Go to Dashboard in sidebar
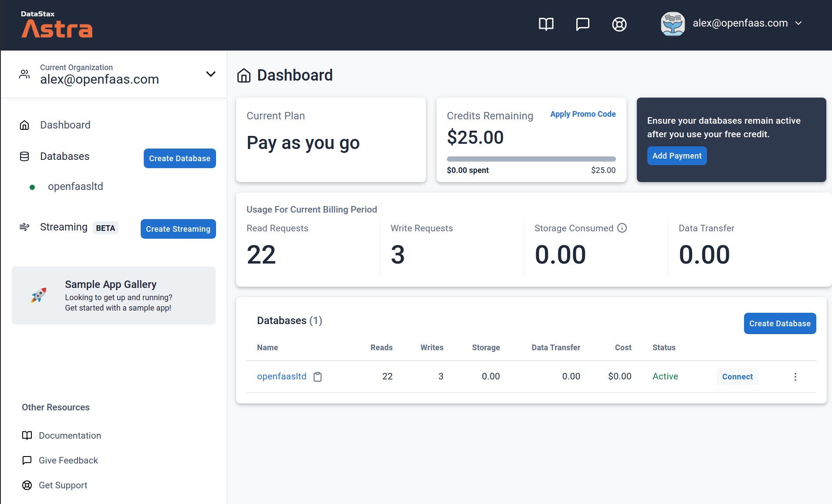This screenshot has height=504, width=832. tap(65, 125)
